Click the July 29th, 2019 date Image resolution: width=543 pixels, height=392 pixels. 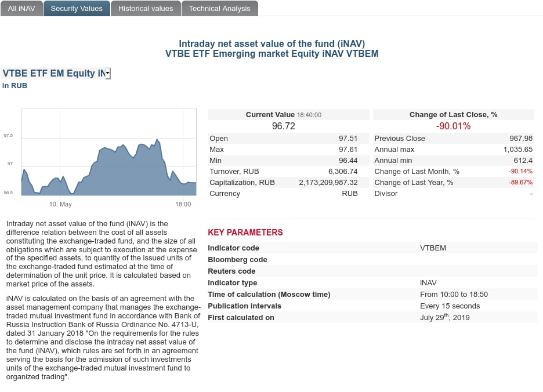[444, 318]
